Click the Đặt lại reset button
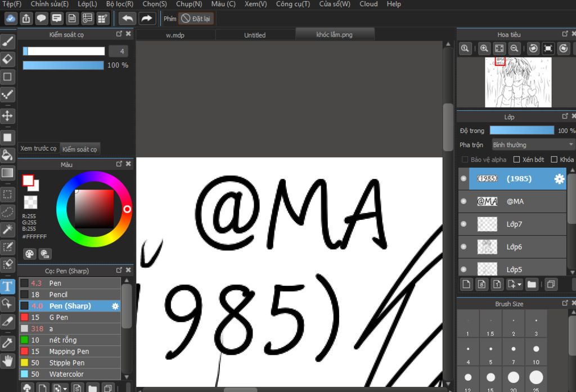This screenshot has width=576, height=392. click(x=196, y=19)
